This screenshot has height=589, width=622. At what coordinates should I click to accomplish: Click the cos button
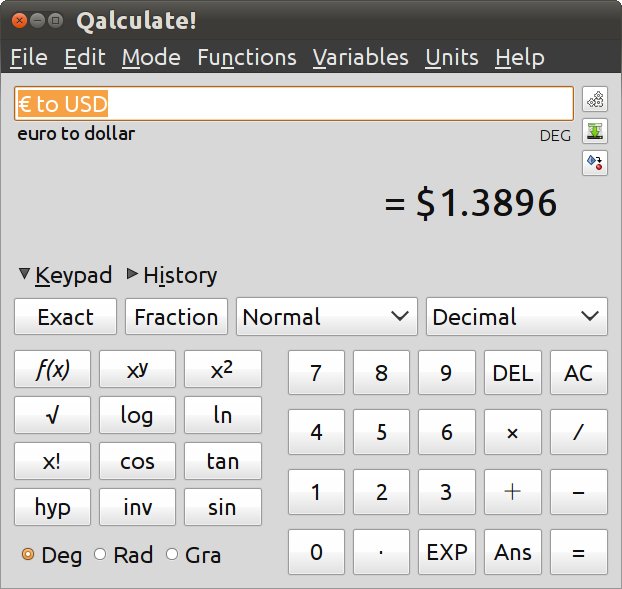pyautogui.click(x=137, y=461)
